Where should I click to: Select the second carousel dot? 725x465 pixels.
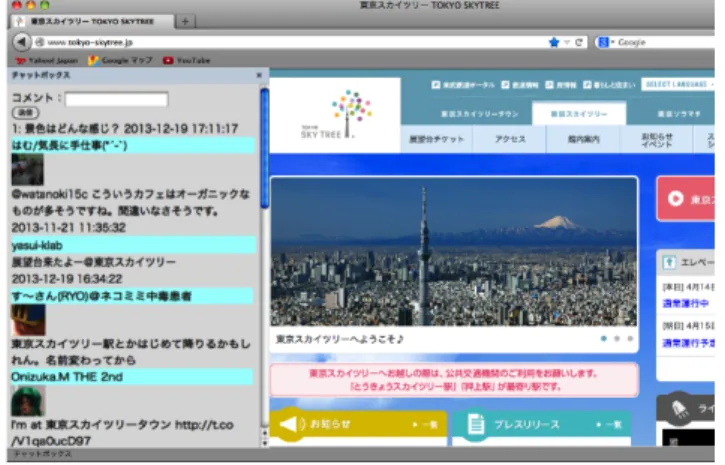pos(617,339)
